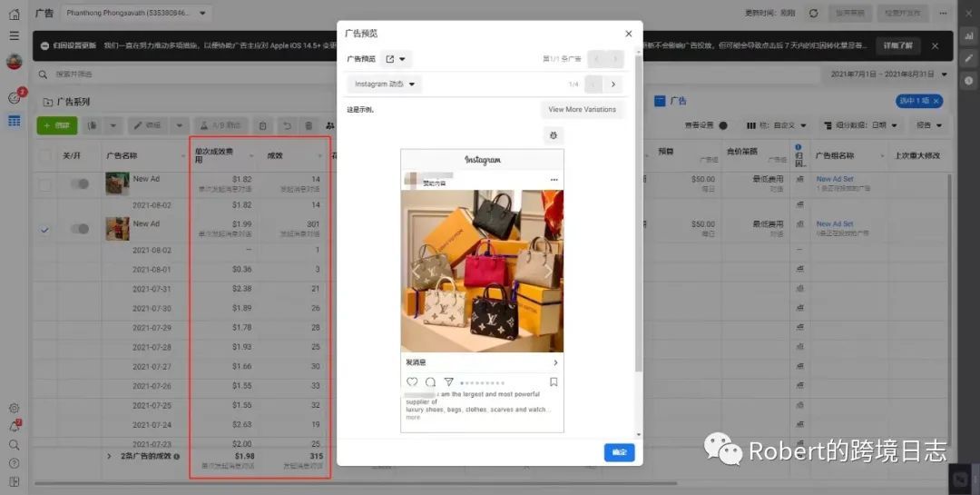Sort by the ad set name column header
This screenshot has height=495, width=980.
pos(848,155)
